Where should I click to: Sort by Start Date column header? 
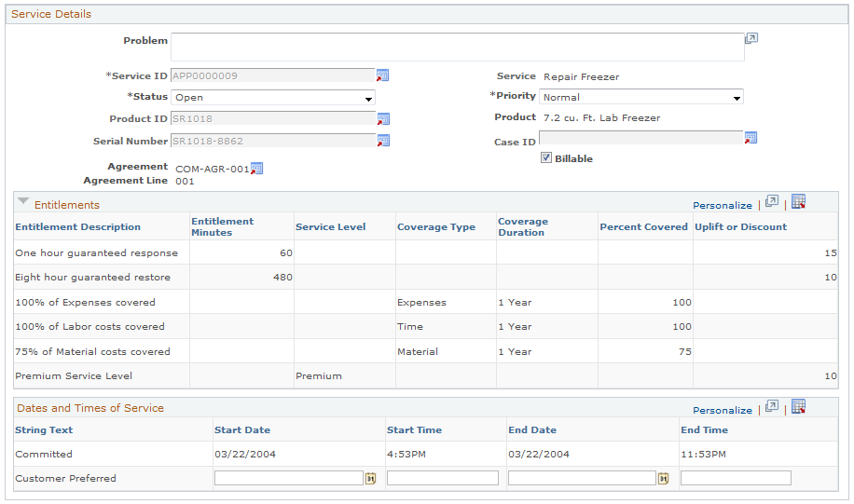pos(242,430)
